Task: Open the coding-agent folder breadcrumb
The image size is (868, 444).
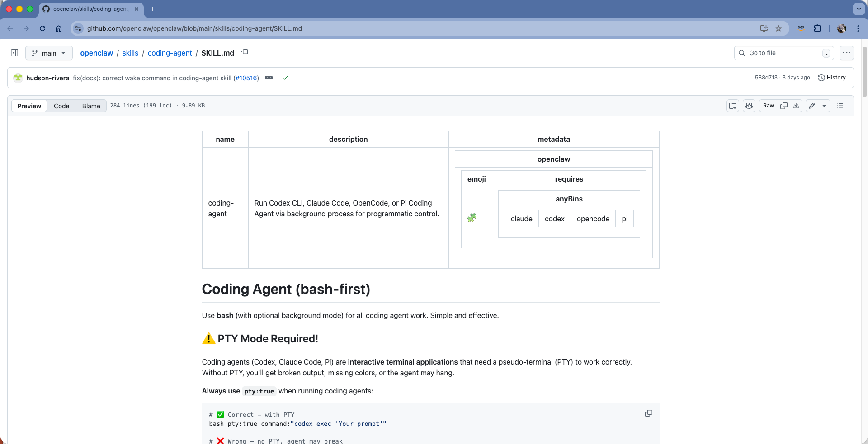Action: [x=170, y=53]
